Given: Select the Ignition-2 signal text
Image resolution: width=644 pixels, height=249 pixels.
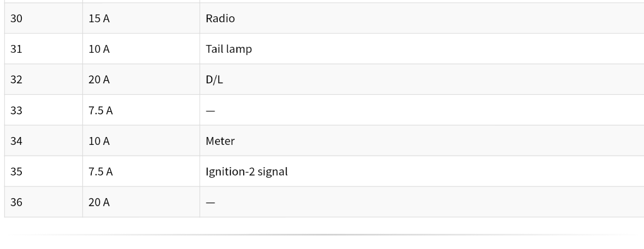Looking at the screenshot, I should (x=246, y=172).
